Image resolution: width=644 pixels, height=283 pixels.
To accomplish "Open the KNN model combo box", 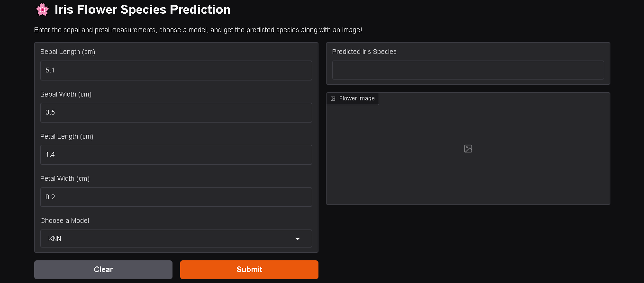I will 176,239.
